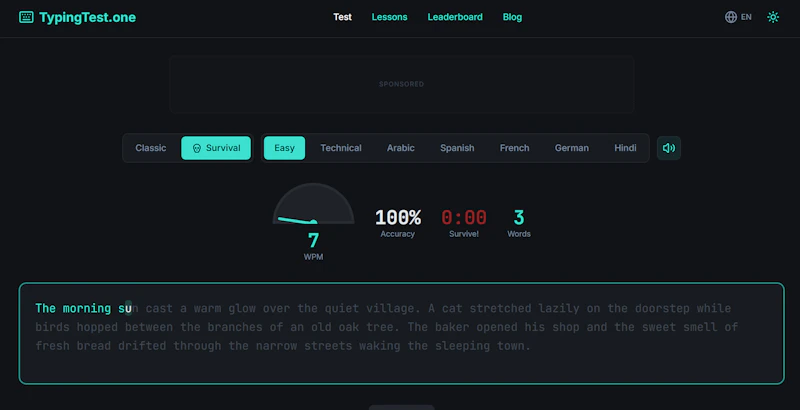The image size is (800, 410).
Task: Click the keyboard logo icon
Action: tap(26, 17)
